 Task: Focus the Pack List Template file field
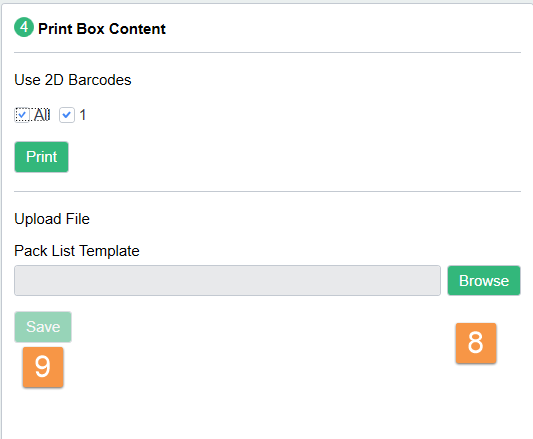227,281
